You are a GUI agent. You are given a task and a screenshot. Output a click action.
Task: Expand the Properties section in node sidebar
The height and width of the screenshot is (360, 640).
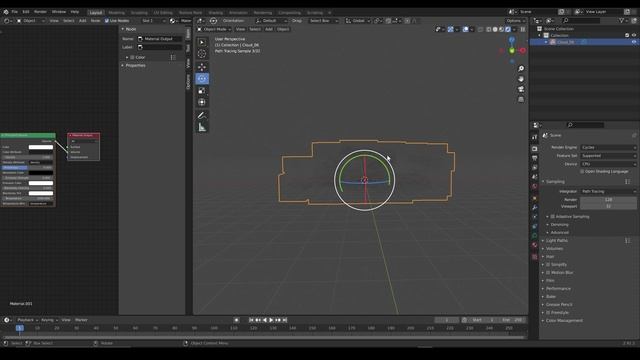pyautogui.click(x=136, y=65)
